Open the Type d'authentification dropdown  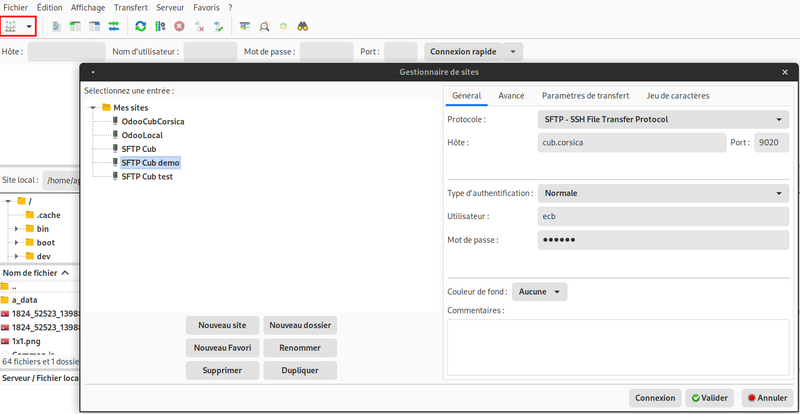tap(663, 193)
